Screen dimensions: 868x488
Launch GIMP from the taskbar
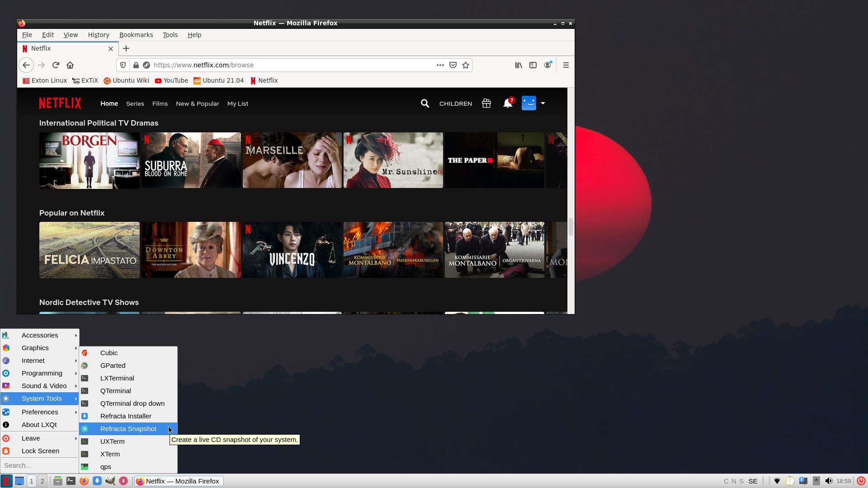(110, 481)
